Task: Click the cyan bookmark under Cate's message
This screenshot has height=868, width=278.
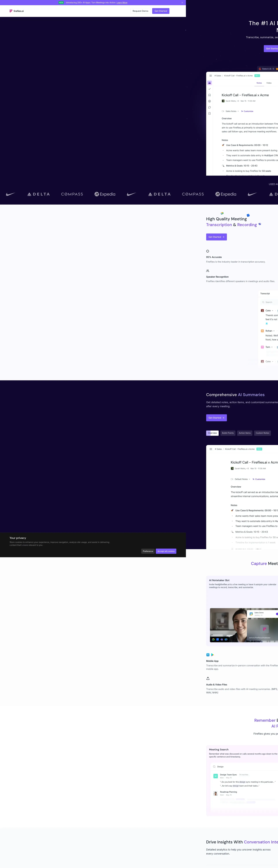Action: [267, 323]
